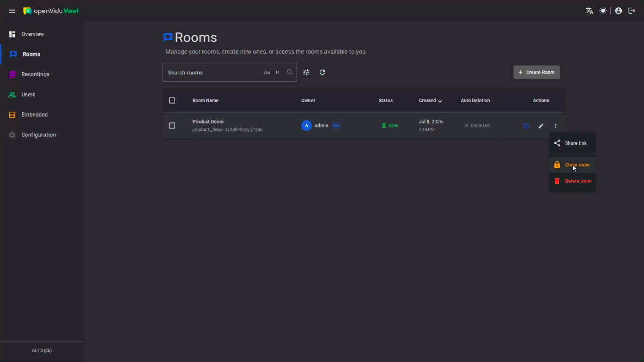Screen dimensions: 644x362
Task: Open the Embedded section
Action: click(42, 115)
